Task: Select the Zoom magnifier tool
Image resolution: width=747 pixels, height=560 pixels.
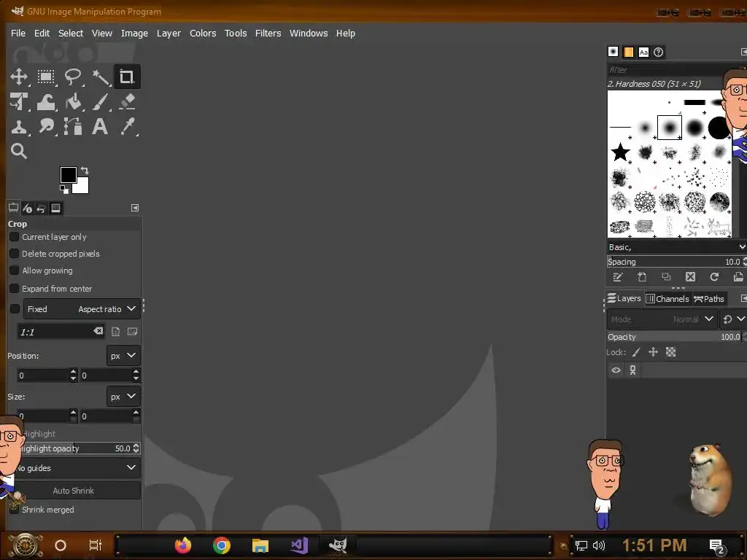Action: click(x=19, y=151)
